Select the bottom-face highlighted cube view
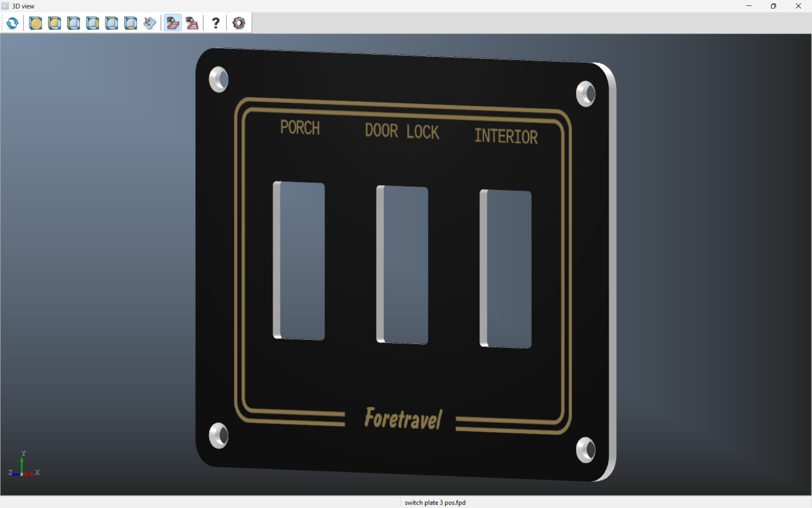The height and width of the screenshot is (508, 812). (131, 23)
